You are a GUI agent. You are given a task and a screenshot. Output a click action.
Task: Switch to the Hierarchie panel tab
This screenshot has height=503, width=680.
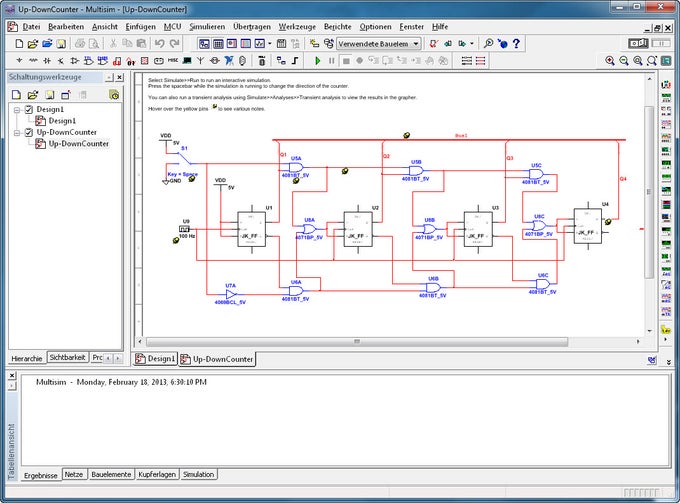click(x=26, y=358)
